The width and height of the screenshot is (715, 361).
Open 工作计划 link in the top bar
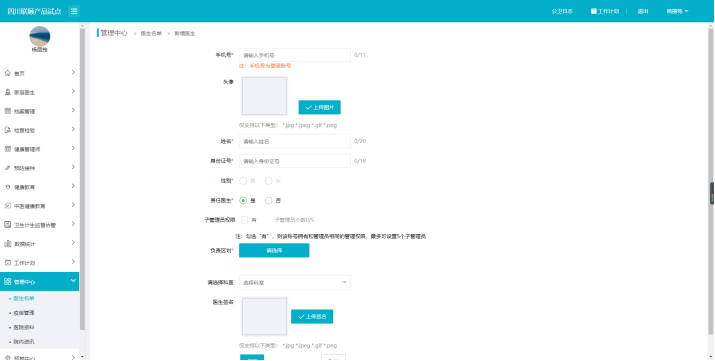pos(608,11)
